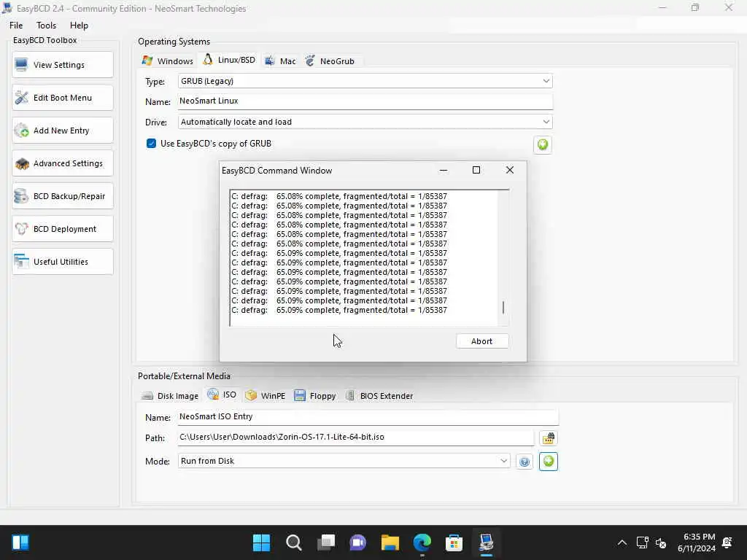Show hidden system tray icons
Screen dimensions: 747x560
[x=622, y=542]
